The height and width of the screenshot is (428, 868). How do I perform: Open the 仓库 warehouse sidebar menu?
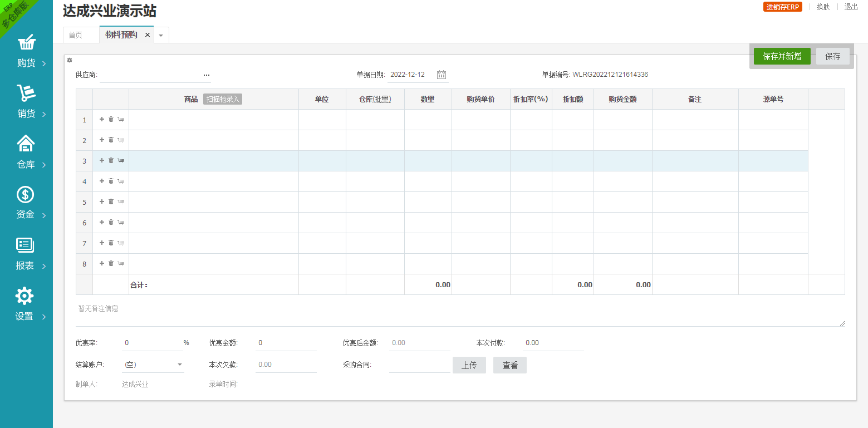(26, 152)
